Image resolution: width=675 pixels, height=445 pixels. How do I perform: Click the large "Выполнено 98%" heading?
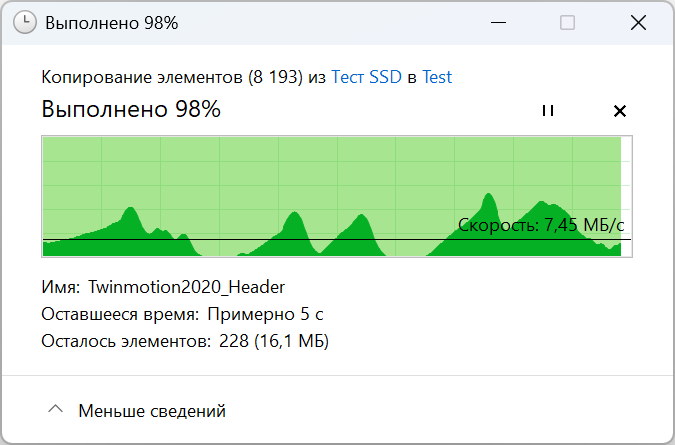pos(131,110)
